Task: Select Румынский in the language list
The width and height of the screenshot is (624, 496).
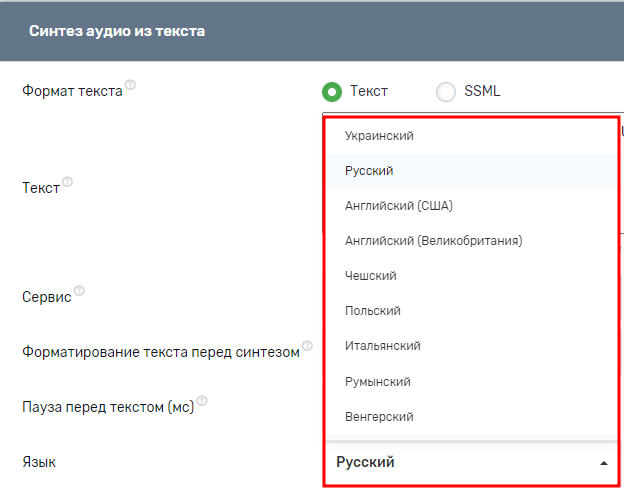Action: (377, 382)
